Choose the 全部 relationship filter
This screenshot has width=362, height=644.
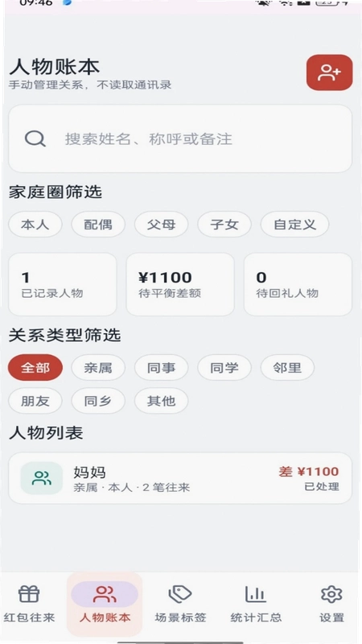pyautogui.click(x=35, y=368)
